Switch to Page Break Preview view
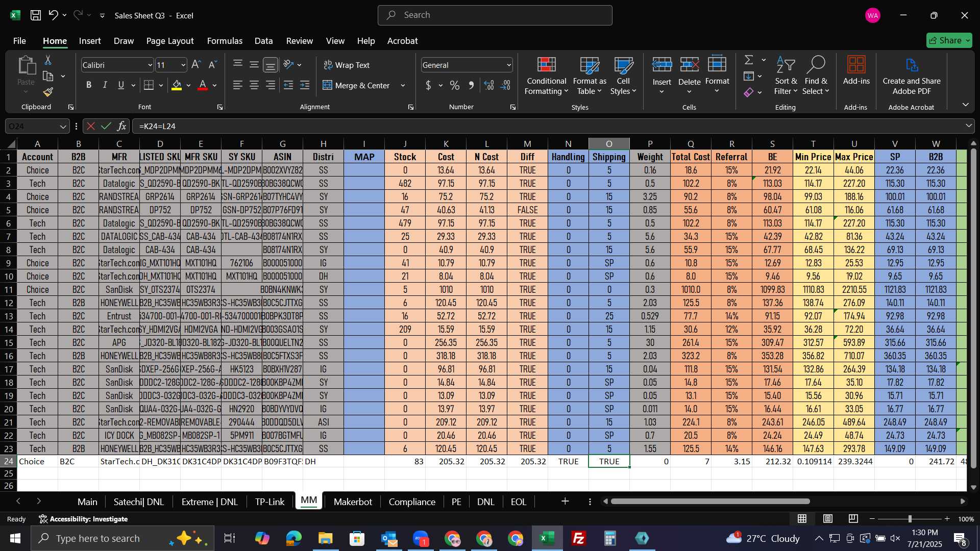 (x=853, y=519)
